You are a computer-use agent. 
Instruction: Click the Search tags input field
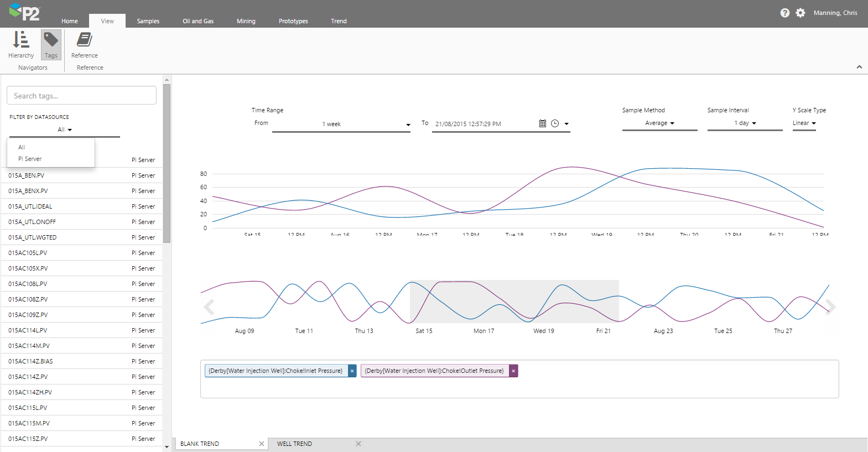click(x=81, y=96)
